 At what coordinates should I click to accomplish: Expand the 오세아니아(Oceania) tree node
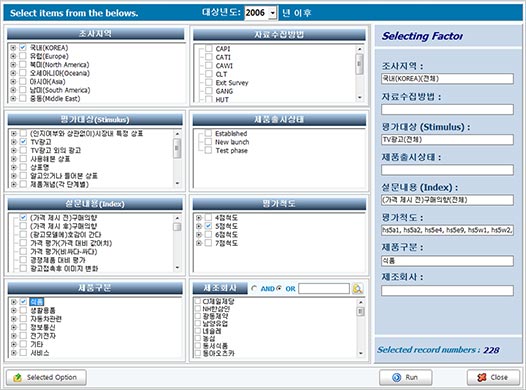pyautogui.click(x=13, y=73)
